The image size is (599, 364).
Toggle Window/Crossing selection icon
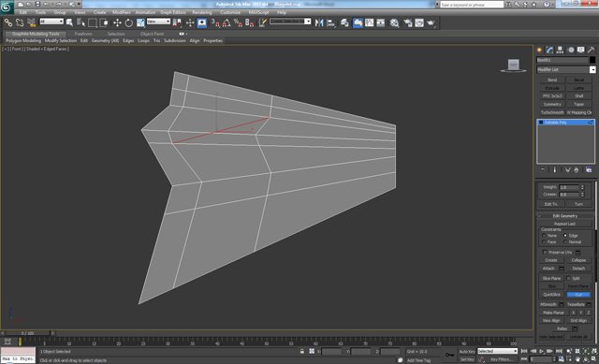(104, 22)
